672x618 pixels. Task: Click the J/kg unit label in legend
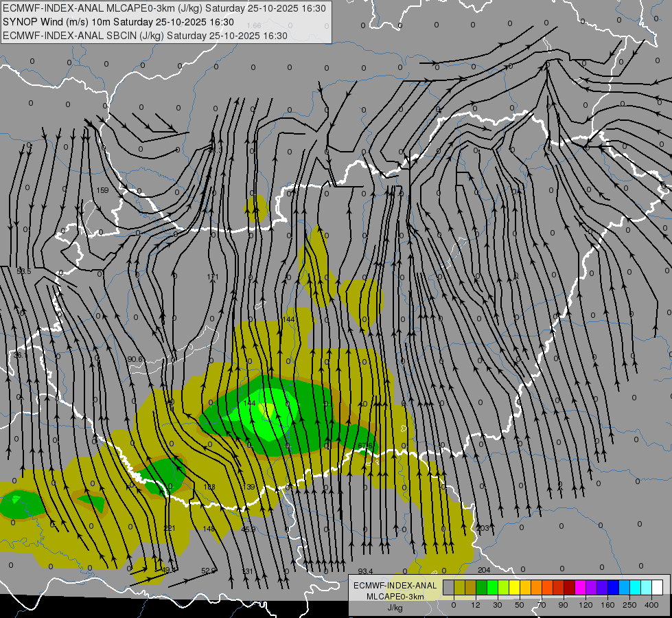click(395, 607)
